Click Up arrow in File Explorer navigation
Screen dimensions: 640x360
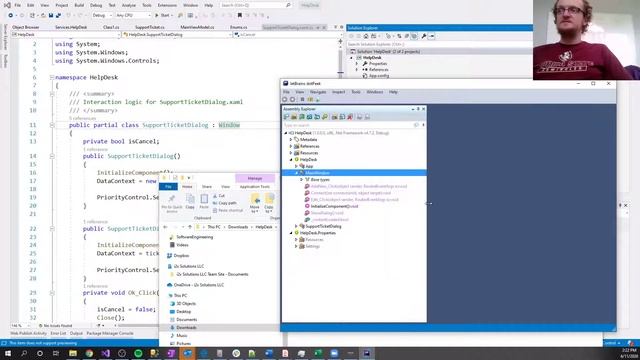pos(190,227)
